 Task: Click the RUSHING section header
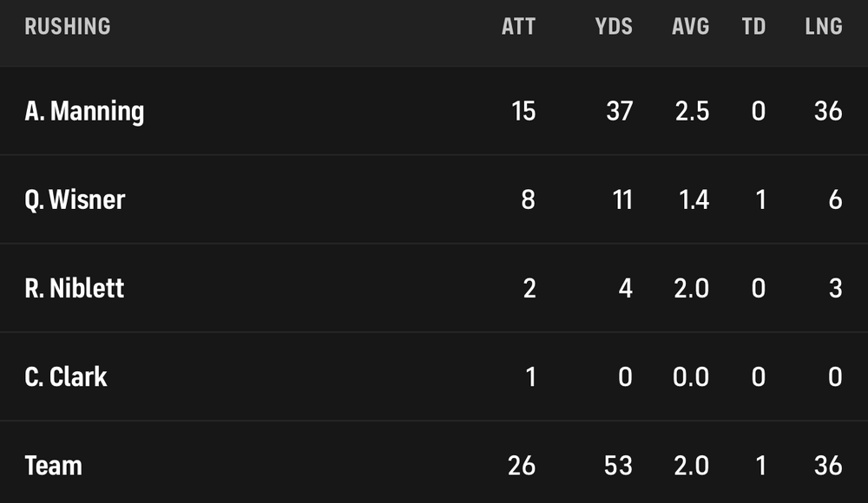(x=68, y=26)
